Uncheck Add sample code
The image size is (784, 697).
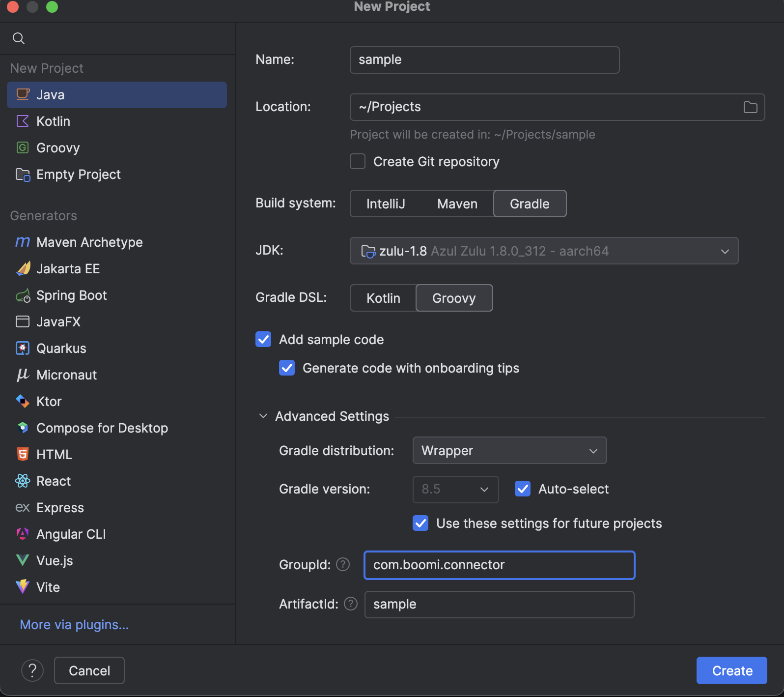click(x=264, y=340)
